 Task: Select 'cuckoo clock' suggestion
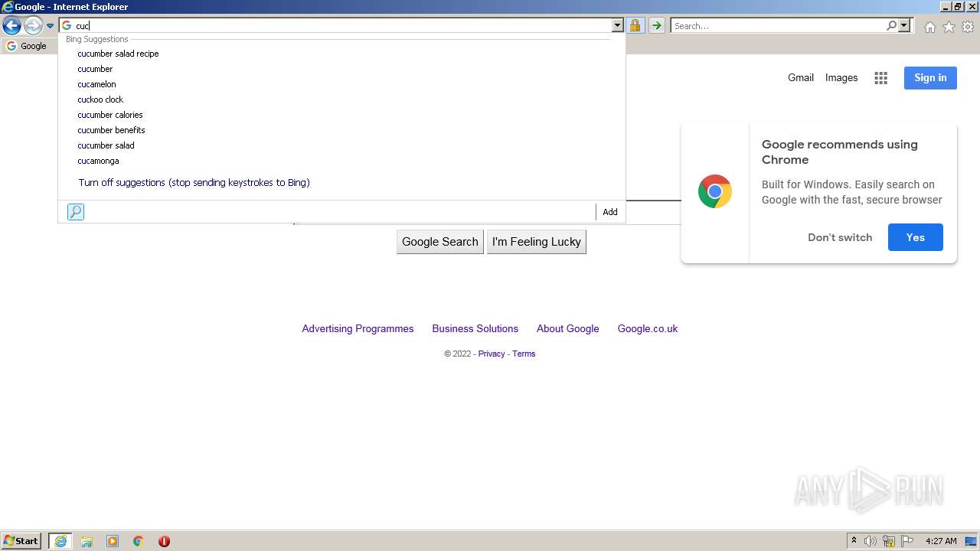tap(100, 99)
